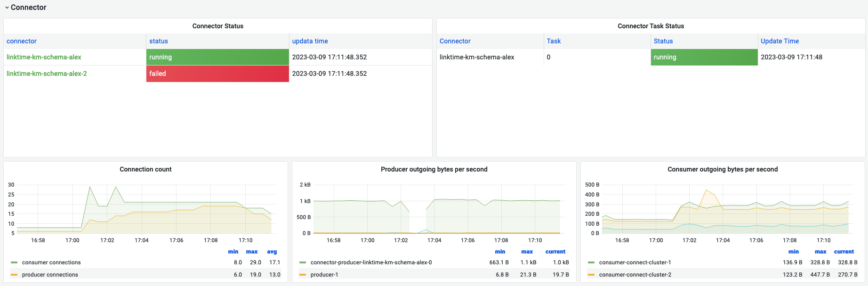
Task: Sort Connector Status by status column
Action: click(x=159, y=41)
